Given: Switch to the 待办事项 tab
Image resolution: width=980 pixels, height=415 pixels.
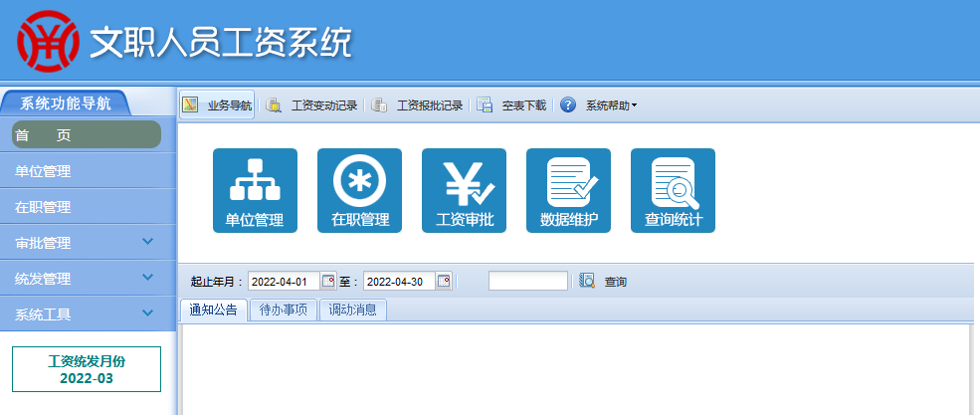Looking at the screenshot, I should point(284,310).
